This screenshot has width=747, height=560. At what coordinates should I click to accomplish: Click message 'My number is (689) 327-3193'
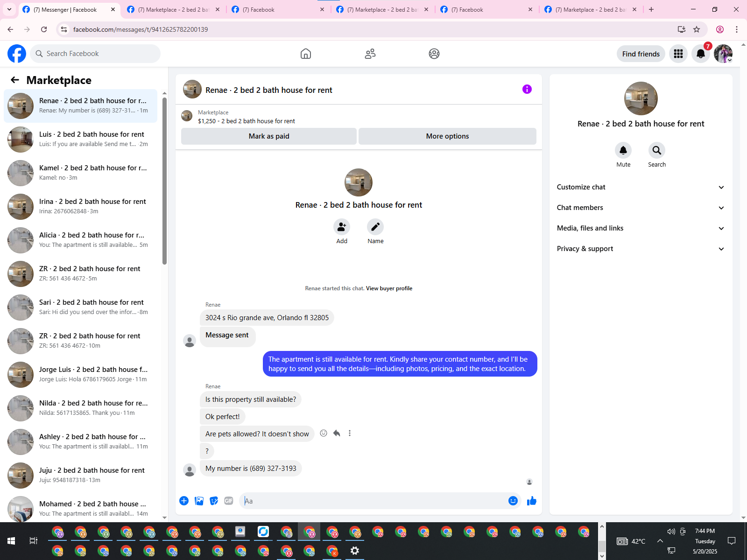pyautogui.click(x=251, y=469)
